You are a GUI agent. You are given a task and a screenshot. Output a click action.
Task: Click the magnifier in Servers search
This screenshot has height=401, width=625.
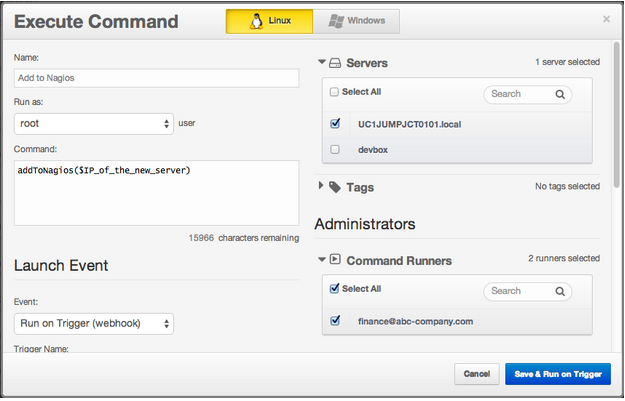coord(561,94)
